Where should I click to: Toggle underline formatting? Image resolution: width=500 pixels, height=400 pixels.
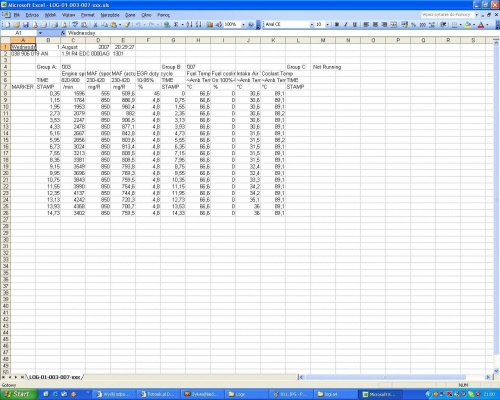click(355, 25)
